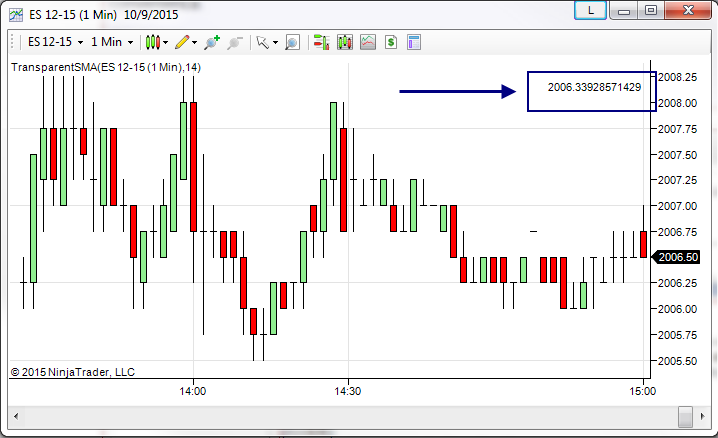Minimize the chart window
The image size is (718, 438).
(623, 10)
